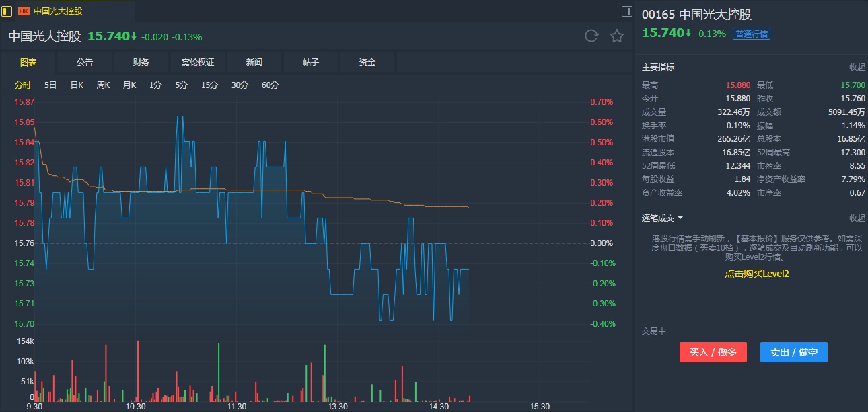This screenshot has width=868, height=412.
Task: Click the refresh quote icon
Action: (x=591, y=36)
